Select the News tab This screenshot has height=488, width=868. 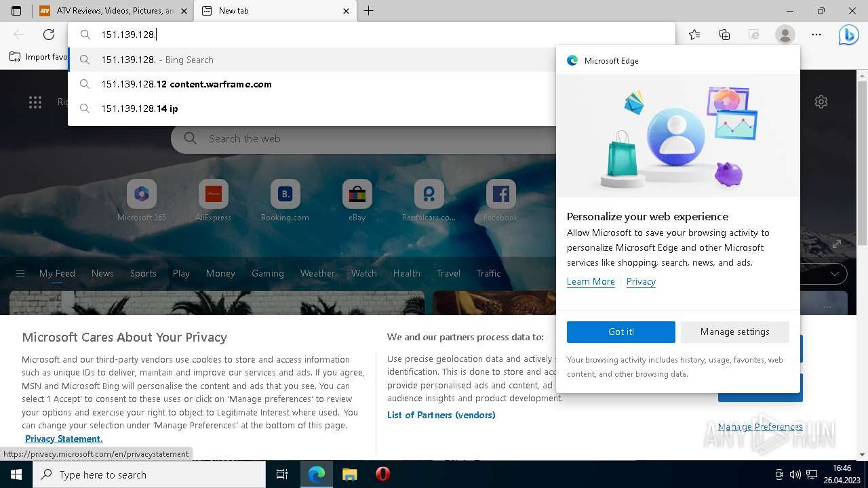click(x=102, y=273)
